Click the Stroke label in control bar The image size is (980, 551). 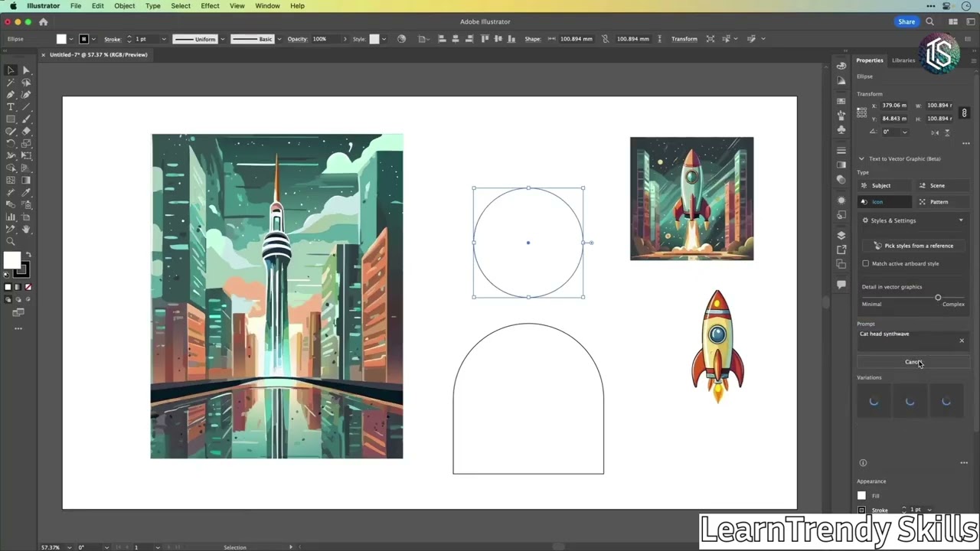coord(113,39)
